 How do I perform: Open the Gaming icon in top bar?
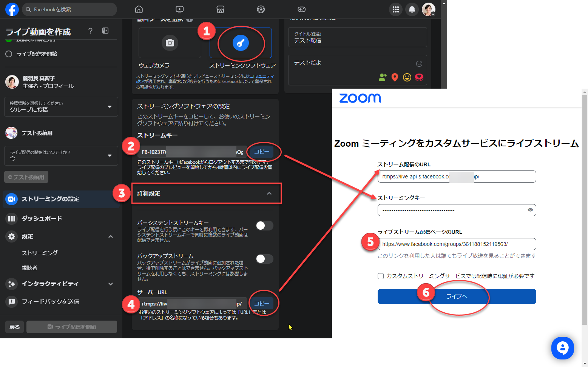pyautogui.click(x=302, y=9)
